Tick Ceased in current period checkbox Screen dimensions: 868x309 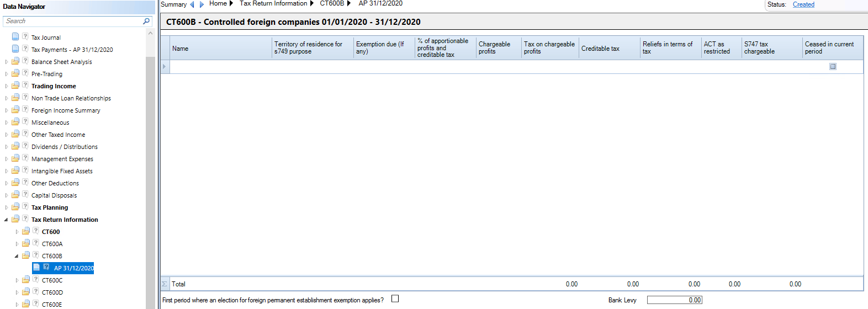click(x=833, y=66)
